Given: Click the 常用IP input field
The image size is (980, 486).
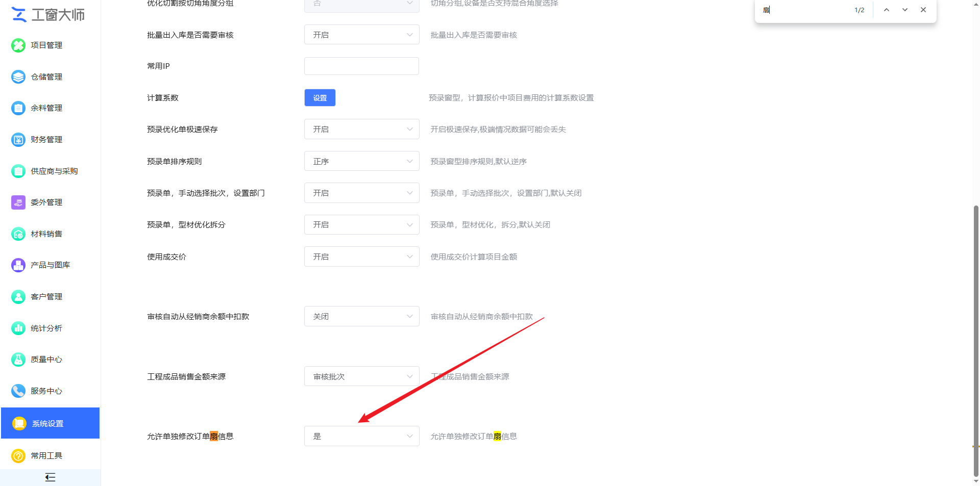Looking at the screenshot, I should click(x=361, y=66).
